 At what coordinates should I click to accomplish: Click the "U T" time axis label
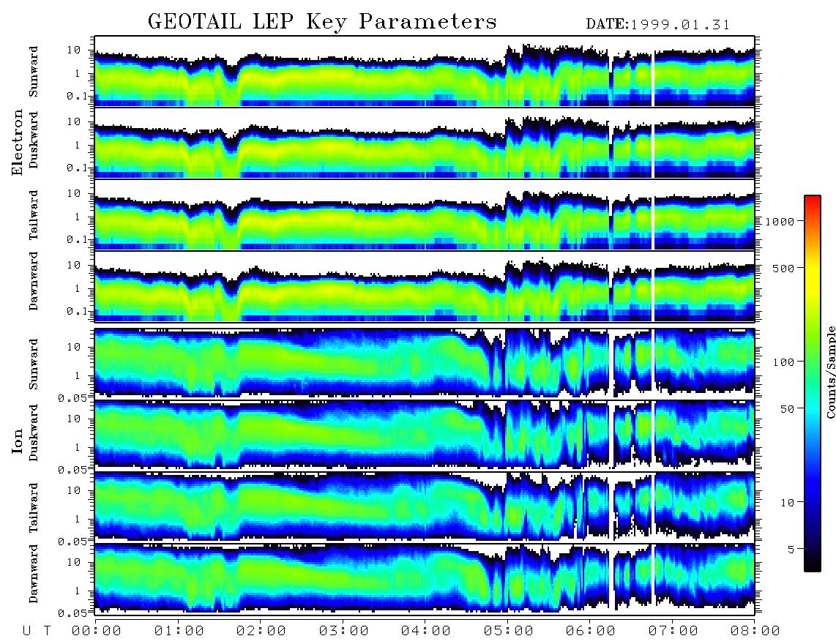tap(37, 631)
